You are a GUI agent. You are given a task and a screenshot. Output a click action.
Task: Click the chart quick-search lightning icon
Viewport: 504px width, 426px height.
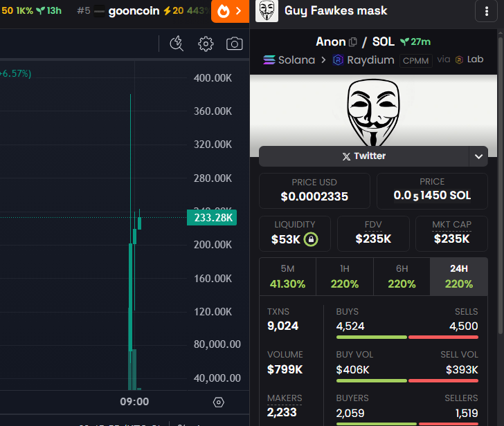(177, 44)
